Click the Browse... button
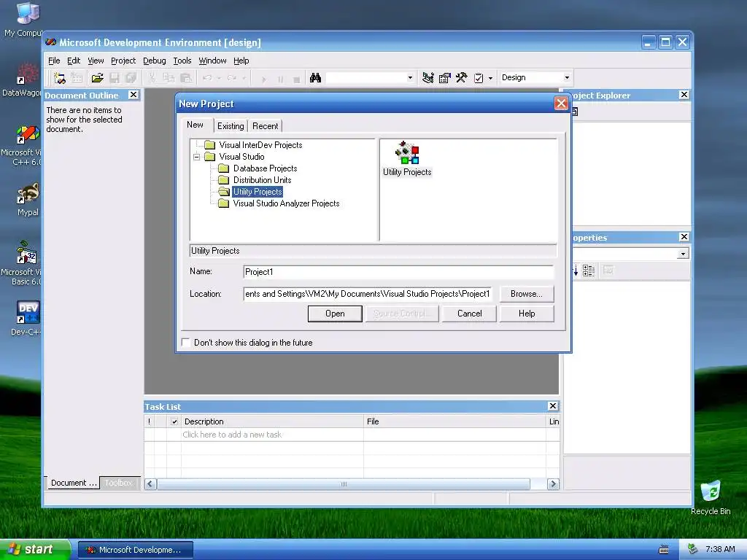 point(527,294)
